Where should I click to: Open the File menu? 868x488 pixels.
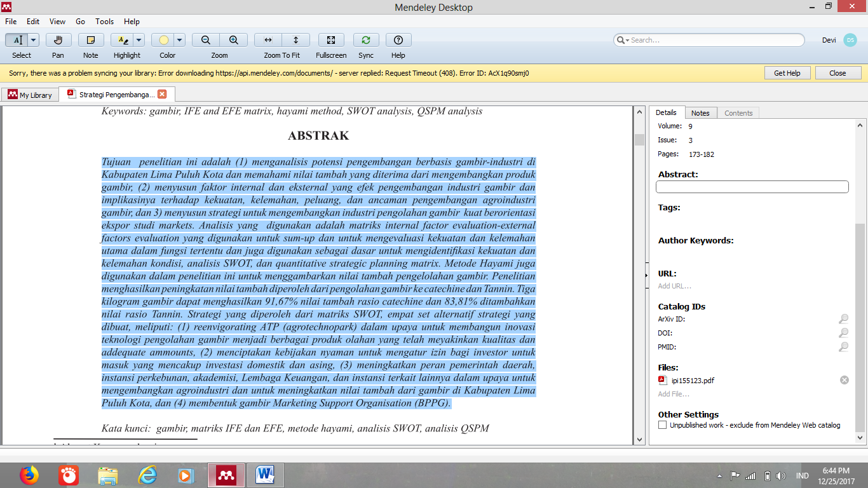[11, 22]
